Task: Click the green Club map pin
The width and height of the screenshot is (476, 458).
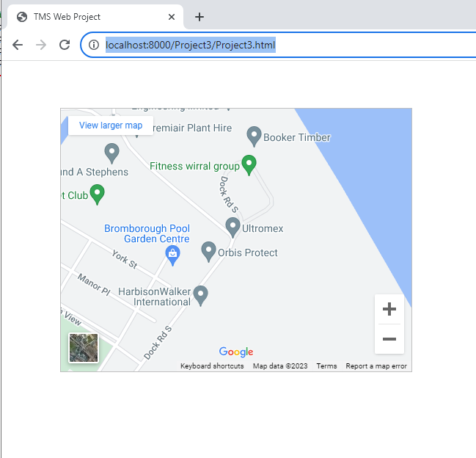Action: point(97,195)
